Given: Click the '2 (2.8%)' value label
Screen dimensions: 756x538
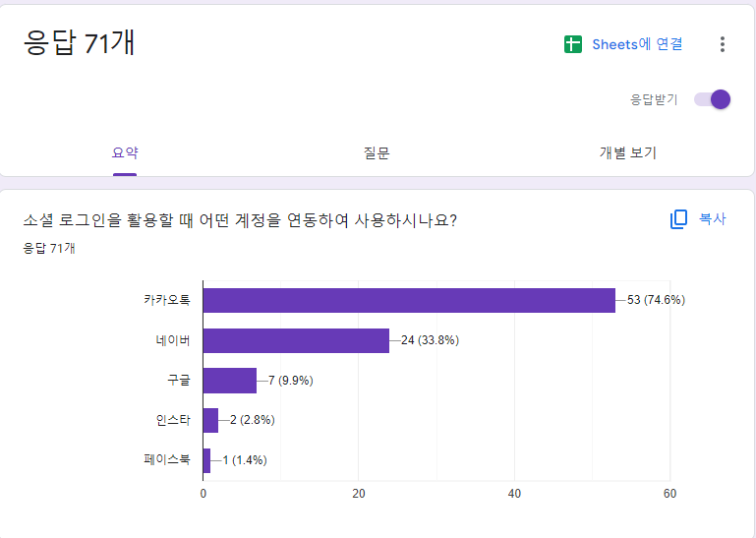Looking at the screenshot, I should click(x=252, y=420).
